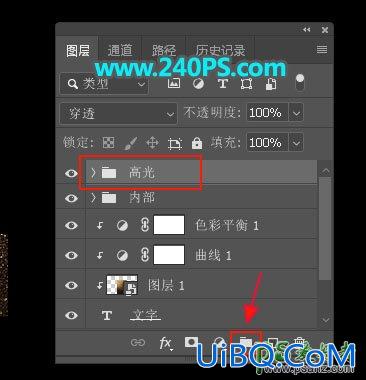Filter for shape layers icon
The height and width of the screenshot is (380, 366).
pyautogui.click(x=246, y=84)
